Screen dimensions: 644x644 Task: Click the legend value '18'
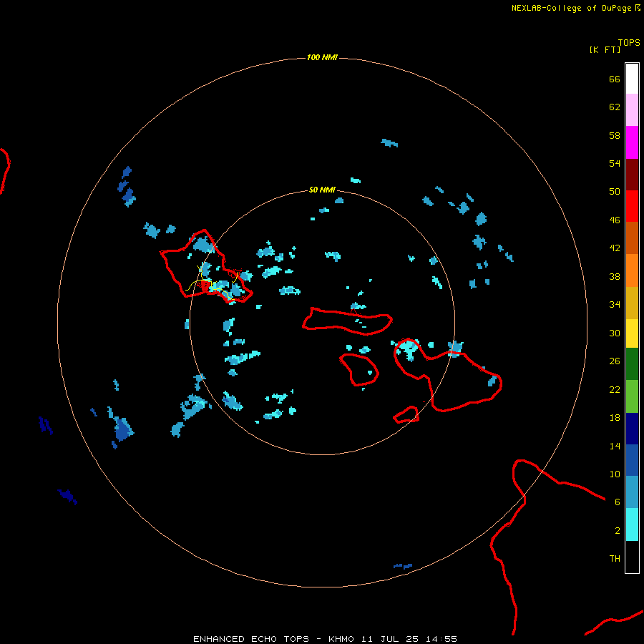(x=615, y=418)
